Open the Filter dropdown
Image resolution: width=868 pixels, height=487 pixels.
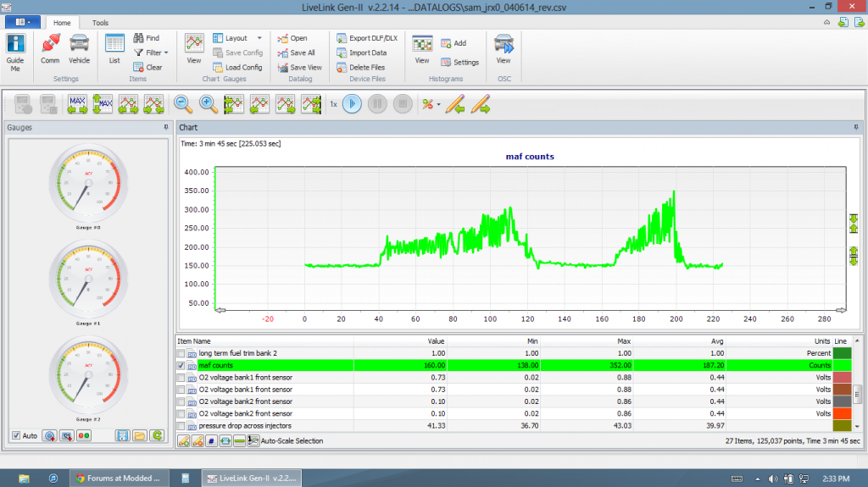point(156,53)
